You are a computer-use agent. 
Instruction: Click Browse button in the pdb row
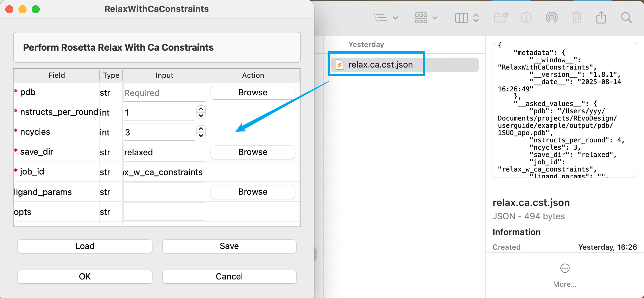pyautogui.click(x=253, y=92)
